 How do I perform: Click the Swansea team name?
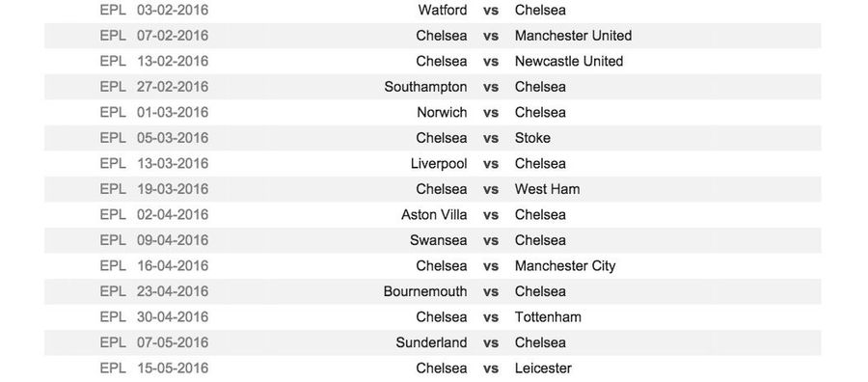coord(439,240)
